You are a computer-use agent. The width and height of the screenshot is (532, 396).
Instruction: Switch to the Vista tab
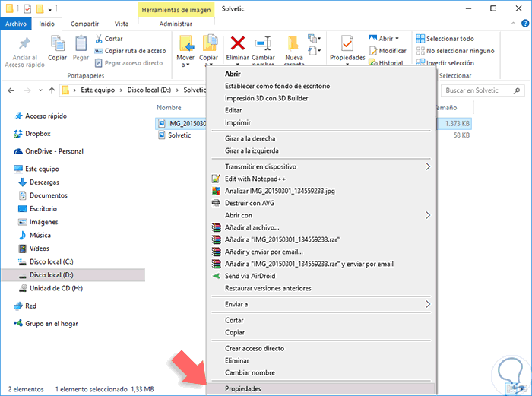[x=121, y=24]
